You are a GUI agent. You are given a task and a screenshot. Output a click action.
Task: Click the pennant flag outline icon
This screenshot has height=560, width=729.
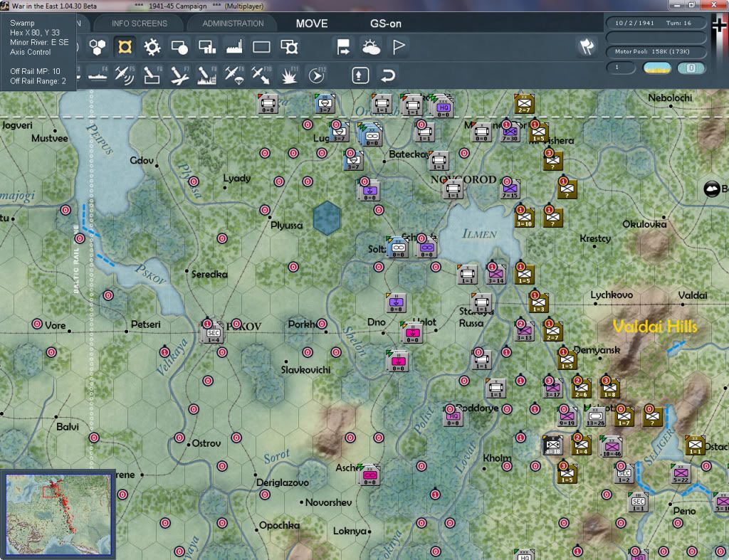399,47
